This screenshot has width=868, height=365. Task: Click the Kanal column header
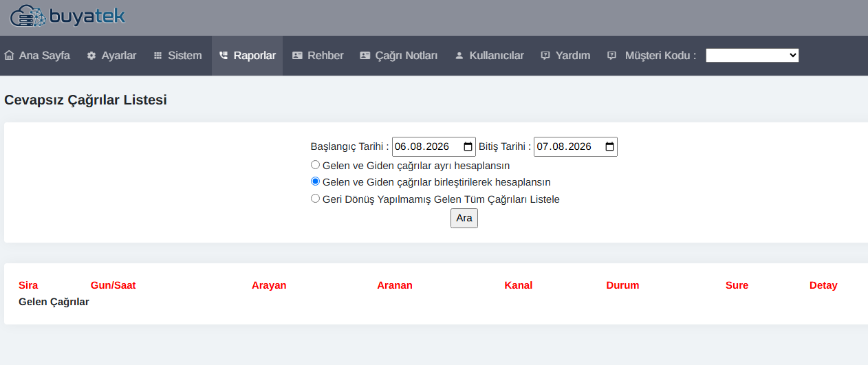519,285
